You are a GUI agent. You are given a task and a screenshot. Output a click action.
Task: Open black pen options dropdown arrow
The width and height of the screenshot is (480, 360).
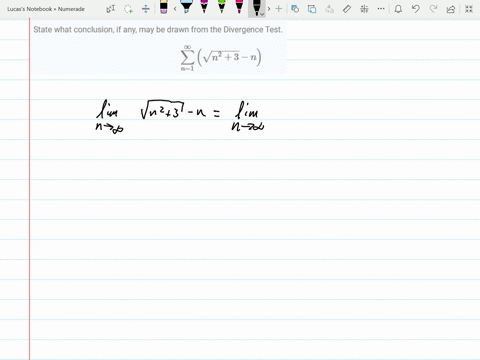point(262,14)
